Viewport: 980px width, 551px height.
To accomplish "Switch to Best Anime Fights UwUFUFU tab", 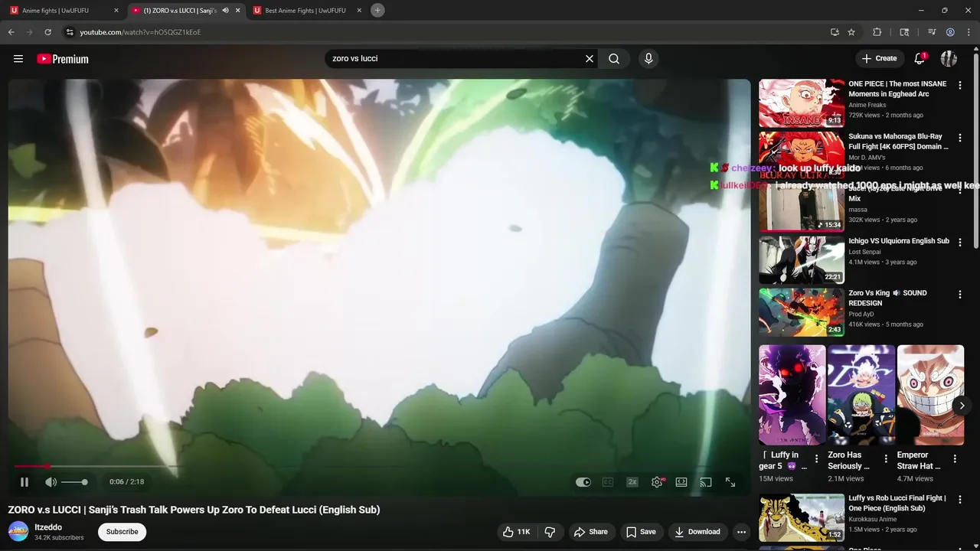I will (305, 11).
